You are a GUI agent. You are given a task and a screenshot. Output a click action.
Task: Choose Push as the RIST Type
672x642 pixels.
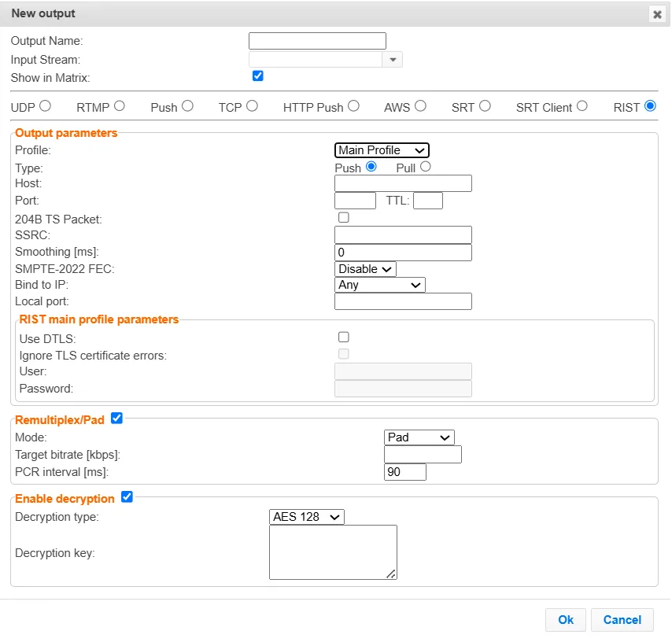click(371, 167)
